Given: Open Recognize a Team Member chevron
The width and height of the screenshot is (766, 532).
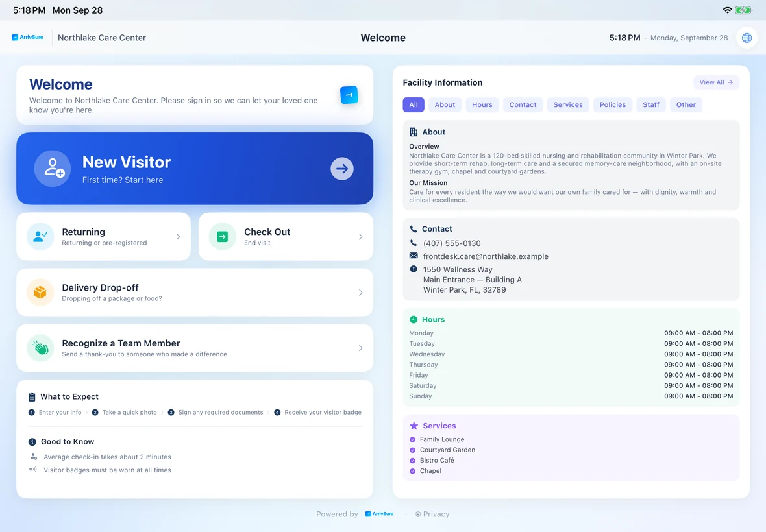Looking at the screenshot, I should [360, 348].
